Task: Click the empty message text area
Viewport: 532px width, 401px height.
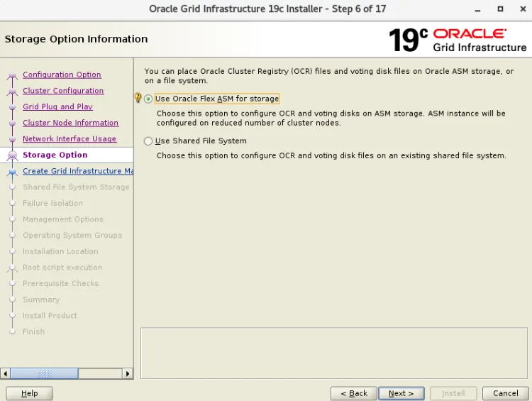Action: (334, 353)
